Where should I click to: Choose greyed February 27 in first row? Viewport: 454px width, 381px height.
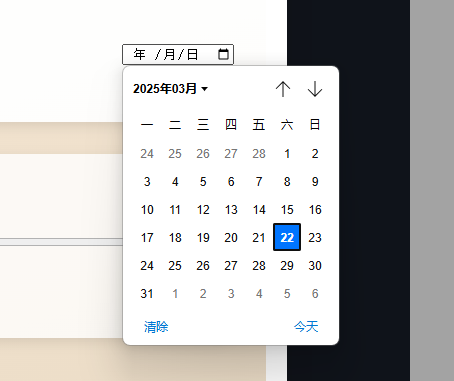pyautogui.click(x=231, y=154)
